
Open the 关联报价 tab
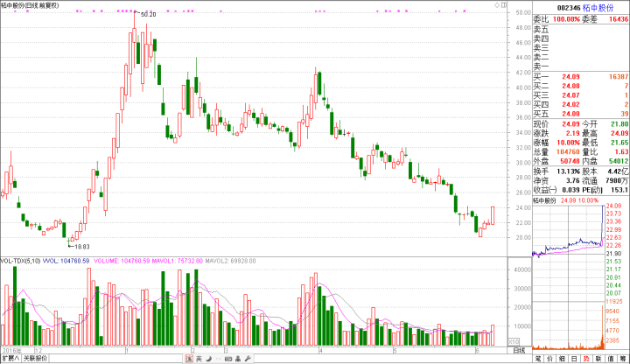[35, 359]
